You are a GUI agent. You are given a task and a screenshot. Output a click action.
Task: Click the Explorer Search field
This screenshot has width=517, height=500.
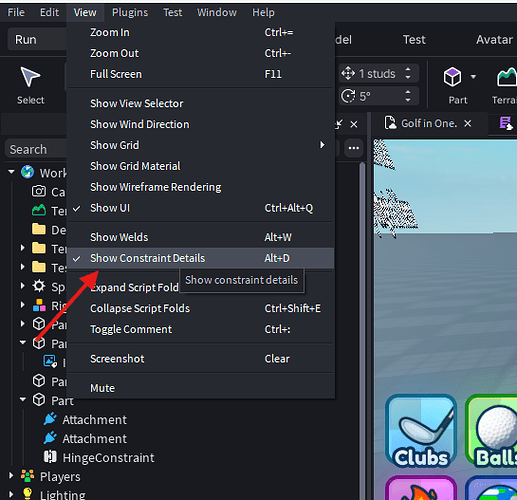tap(36, 149)
